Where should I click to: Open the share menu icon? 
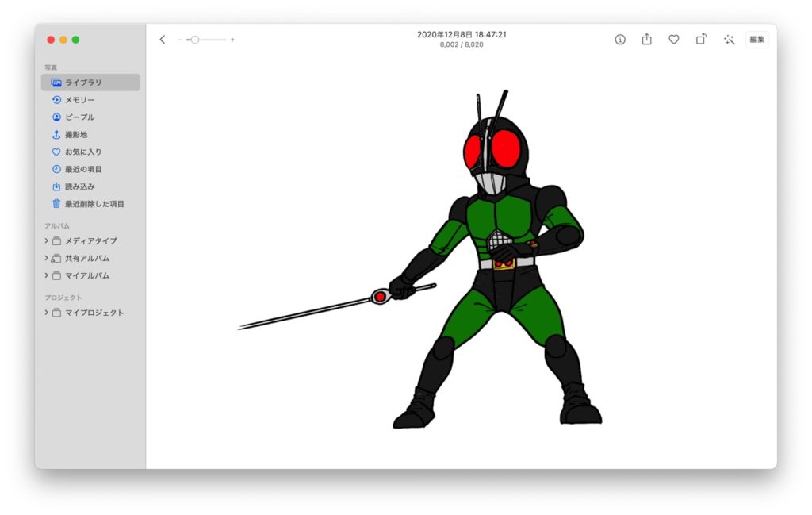[647, 39]
